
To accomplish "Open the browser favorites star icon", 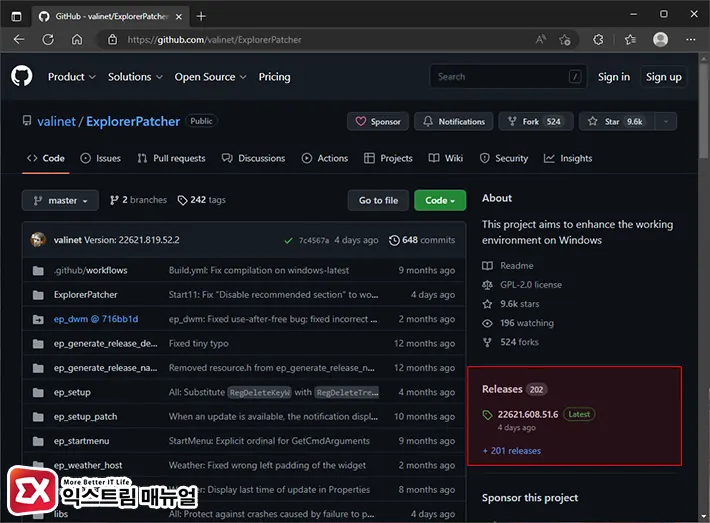I will coord(630,39).
